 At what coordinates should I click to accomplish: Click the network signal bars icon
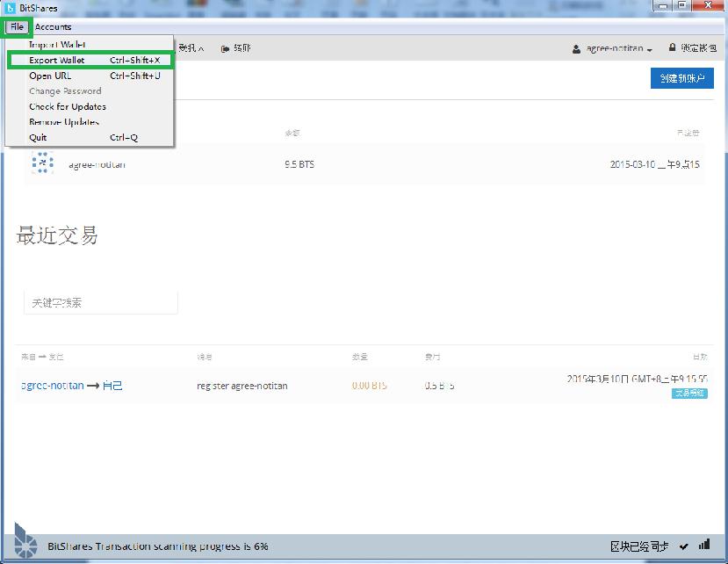[x=704, y=545]
